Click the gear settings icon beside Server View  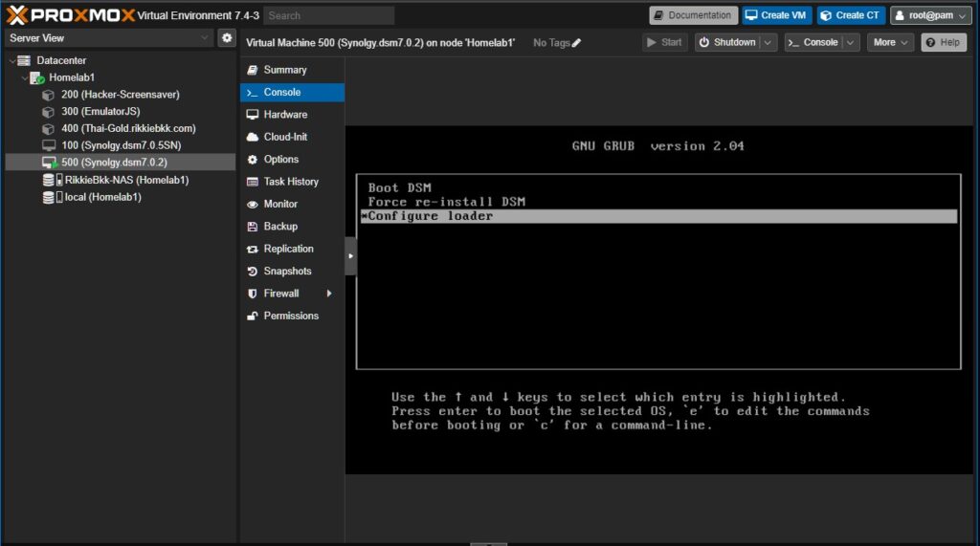(x=227, y=38)
